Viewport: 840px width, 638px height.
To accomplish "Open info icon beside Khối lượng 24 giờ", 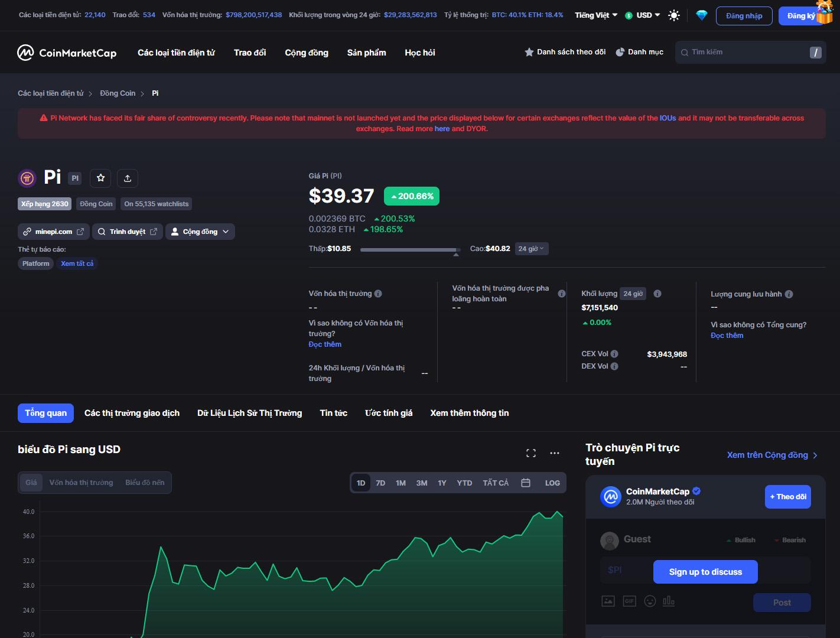I will (x=657, y=294).
